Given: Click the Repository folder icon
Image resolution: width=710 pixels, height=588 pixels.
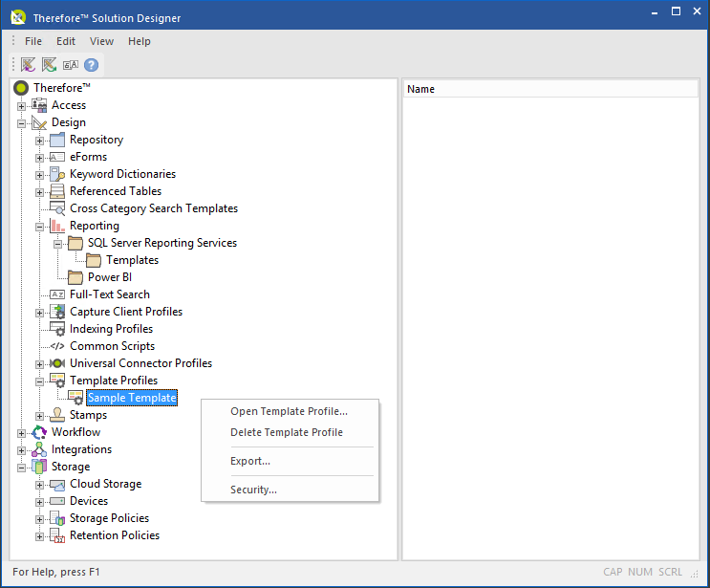Looking at the screenshot, I should (x=57, y=140).
